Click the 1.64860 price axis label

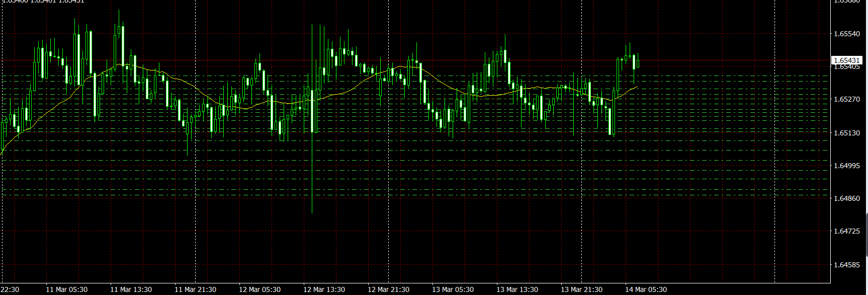click(x=847, y=198)
